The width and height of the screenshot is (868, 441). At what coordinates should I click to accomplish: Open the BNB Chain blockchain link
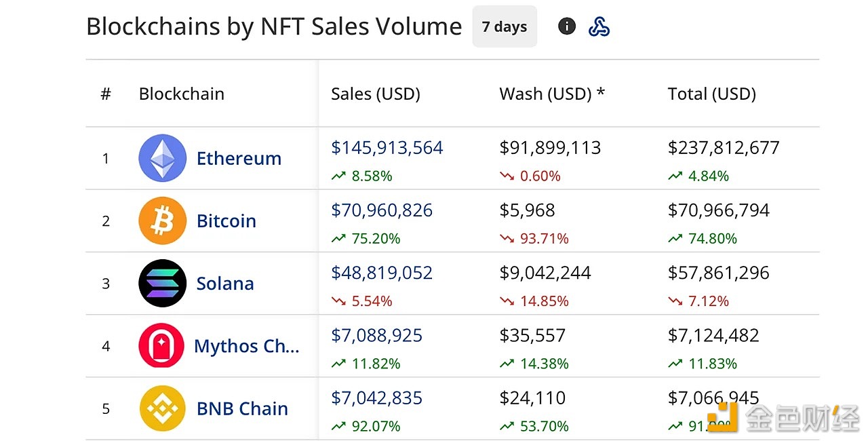(x=242, y=408)
